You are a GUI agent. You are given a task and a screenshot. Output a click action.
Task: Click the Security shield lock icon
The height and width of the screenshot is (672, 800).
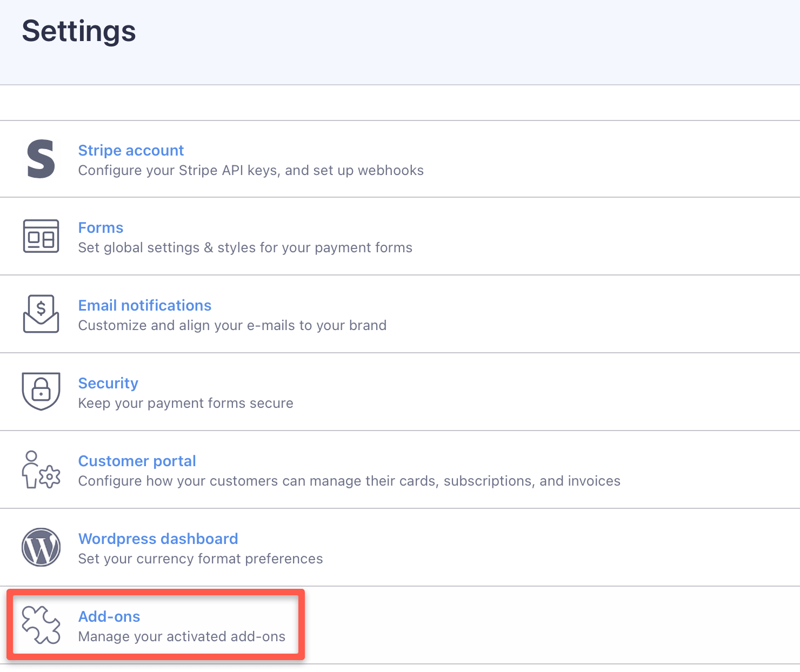(x=41, y=392)
